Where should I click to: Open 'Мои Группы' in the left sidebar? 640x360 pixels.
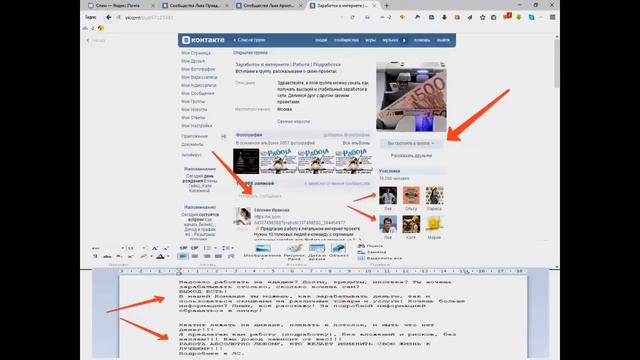click(193, 101)
